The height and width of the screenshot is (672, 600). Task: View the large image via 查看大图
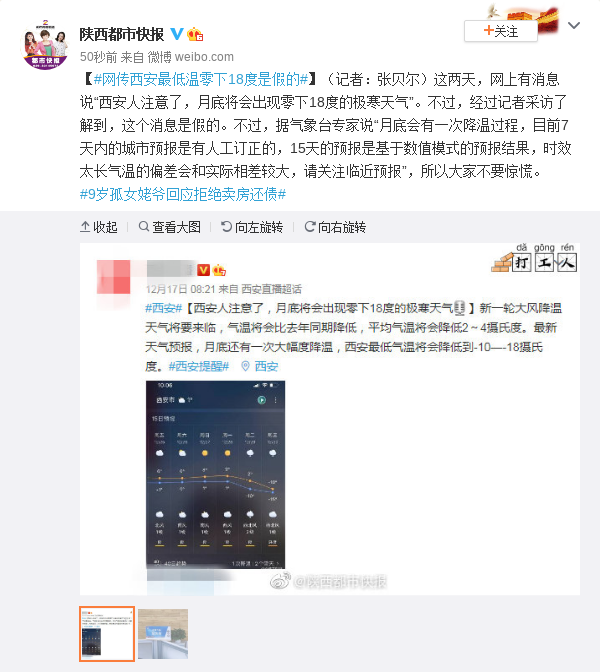click(x=170, y=227)
